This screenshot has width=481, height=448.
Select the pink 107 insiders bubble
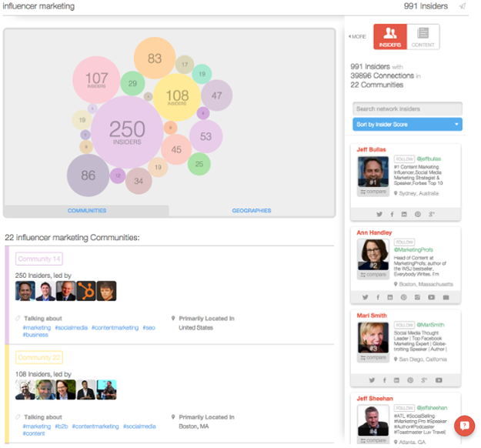(x=96, y=80)
